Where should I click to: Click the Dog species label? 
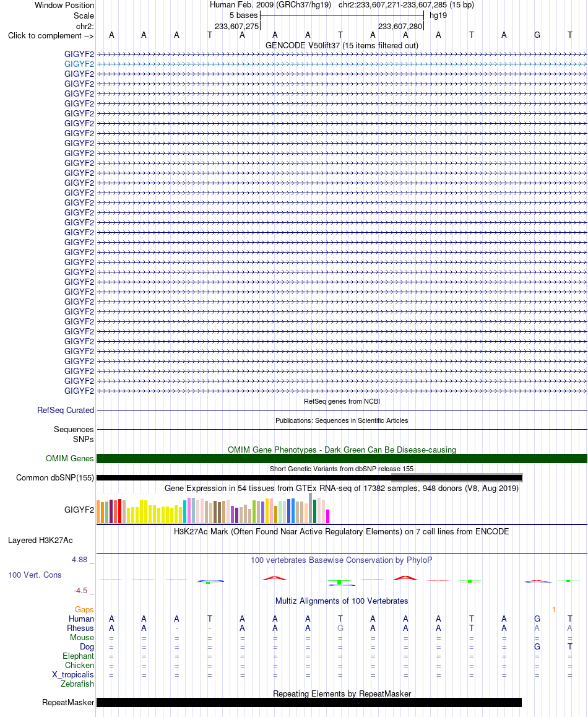coord(87,646)
